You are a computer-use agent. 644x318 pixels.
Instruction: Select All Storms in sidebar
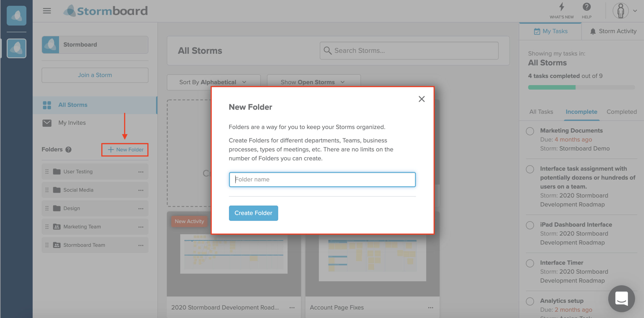click(x=95, y=105)
